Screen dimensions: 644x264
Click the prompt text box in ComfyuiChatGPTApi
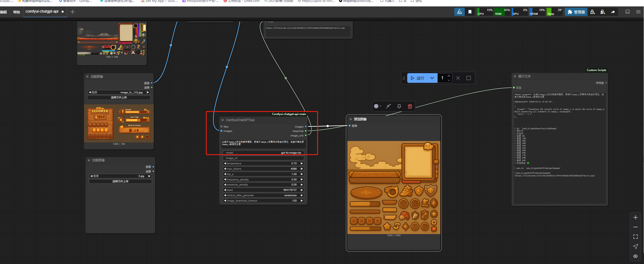pyautogui.click(x=263, y=144)
